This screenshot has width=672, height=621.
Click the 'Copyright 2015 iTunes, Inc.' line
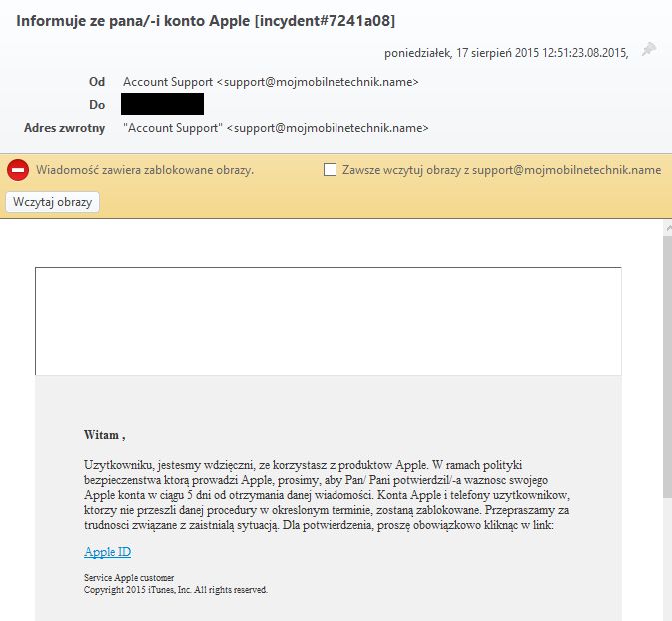(176, 590)
